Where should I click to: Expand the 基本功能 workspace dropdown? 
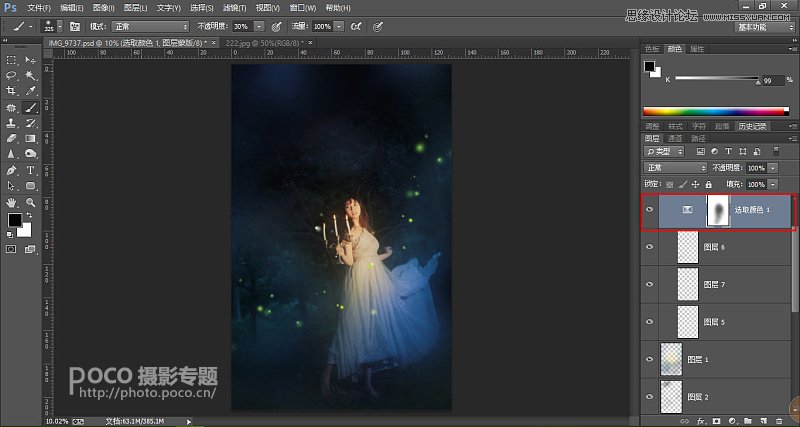coord(764,27)
